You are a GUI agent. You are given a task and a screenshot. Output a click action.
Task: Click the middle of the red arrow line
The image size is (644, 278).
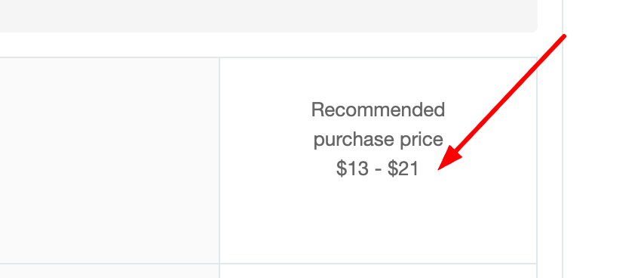pos(508,95)
